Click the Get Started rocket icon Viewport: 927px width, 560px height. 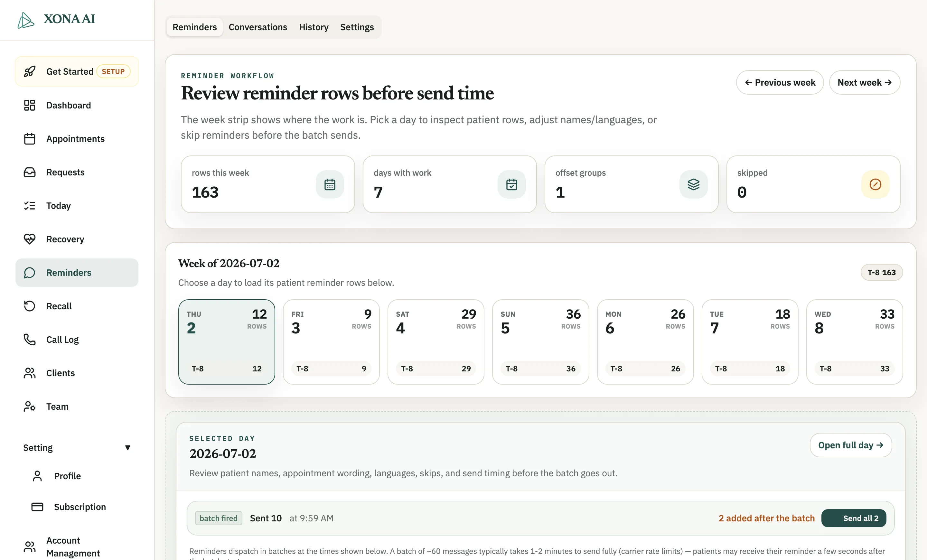point(30,71)
